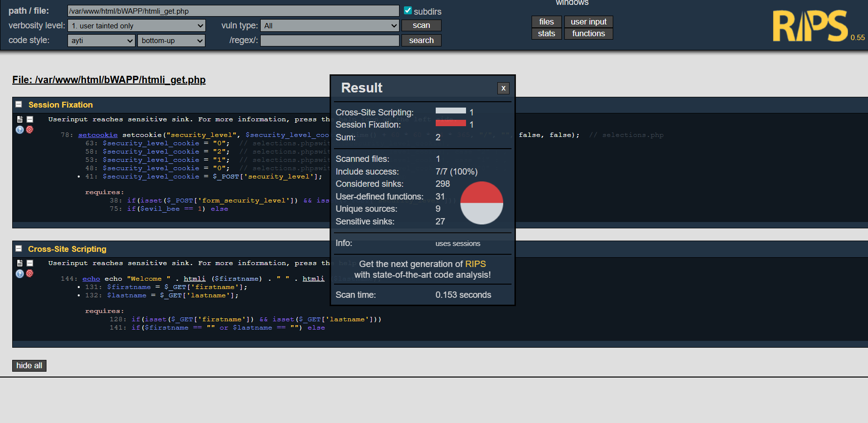The width and height of the screenshot is (868, 423).
Task: Open the file view icon under Session Fixation
Action: click(x=20, y=119)
